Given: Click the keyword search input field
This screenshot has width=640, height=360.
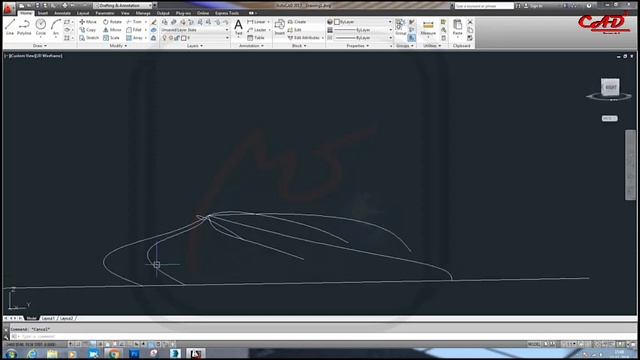Looking at the screenshot, I should click(x=484, y=6).
